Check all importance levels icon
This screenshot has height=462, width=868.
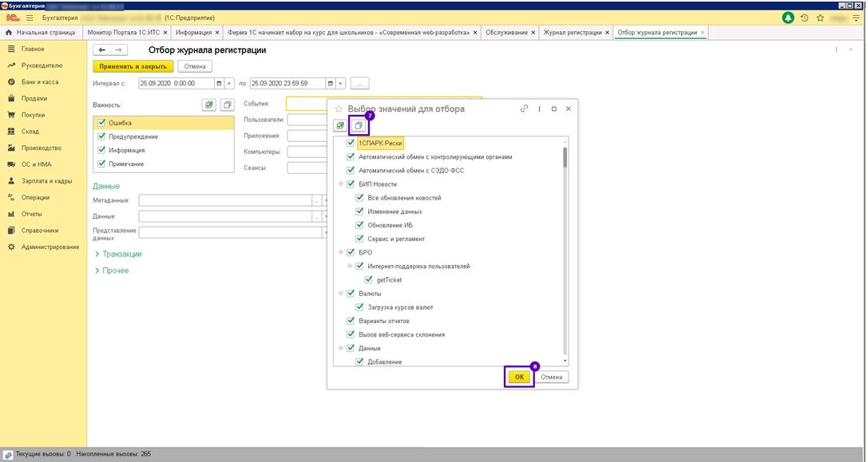(x=208, y=105)
